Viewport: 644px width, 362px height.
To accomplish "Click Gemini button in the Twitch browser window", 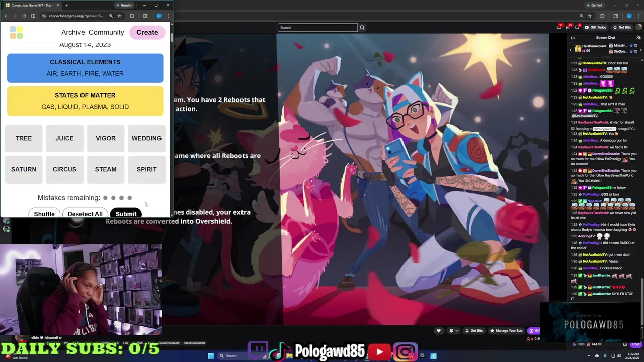I will click(x=594, y=5).
